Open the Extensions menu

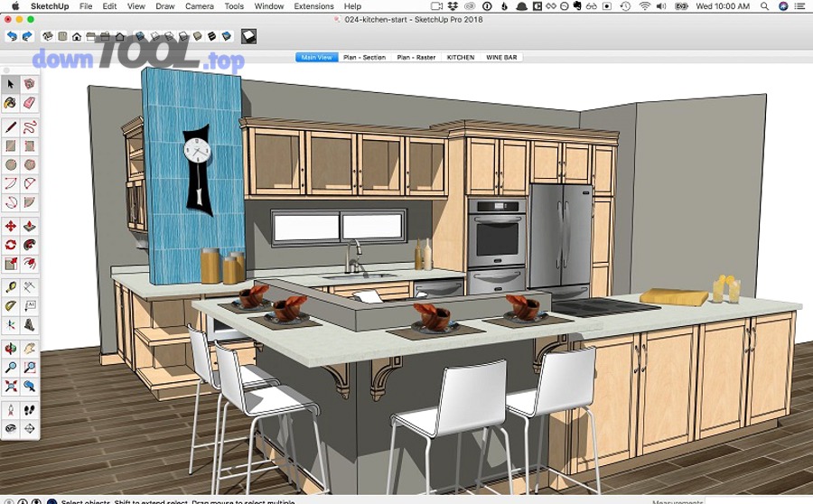coord(313,6)
